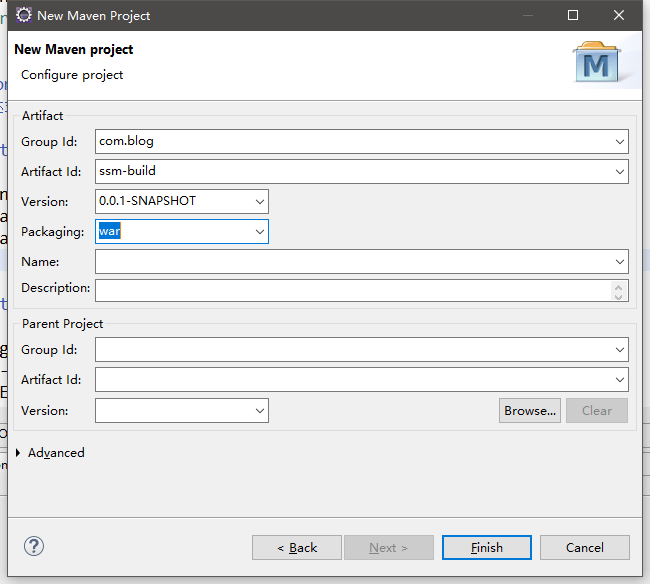
Task: Click the 'Description:' label
Action: [x=56, y=288]
